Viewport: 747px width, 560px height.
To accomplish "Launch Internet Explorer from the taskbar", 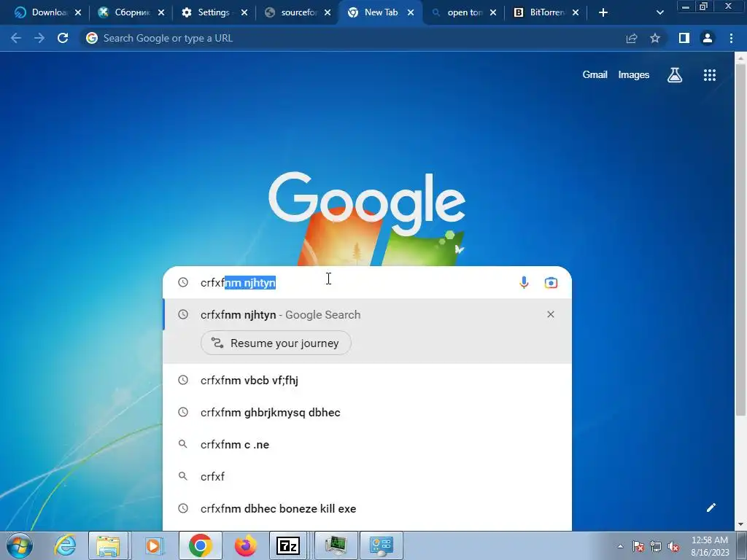I will tap(65, 545).
